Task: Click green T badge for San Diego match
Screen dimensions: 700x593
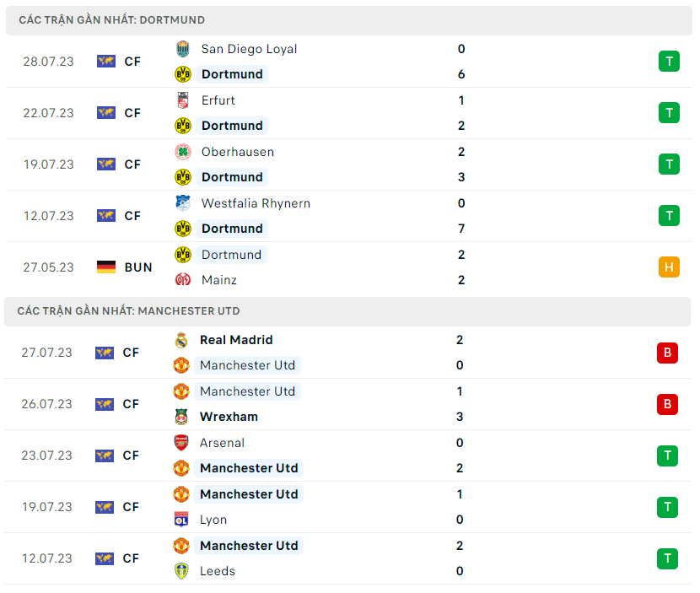Action: [669, 62]
